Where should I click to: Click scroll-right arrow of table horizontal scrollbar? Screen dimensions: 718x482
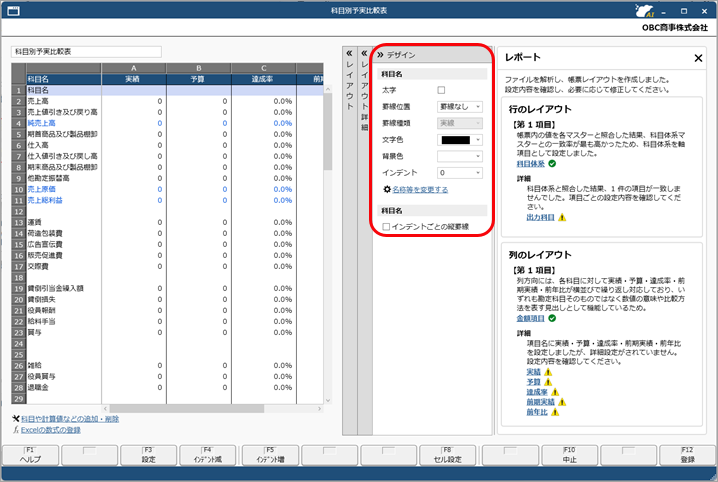320,409
